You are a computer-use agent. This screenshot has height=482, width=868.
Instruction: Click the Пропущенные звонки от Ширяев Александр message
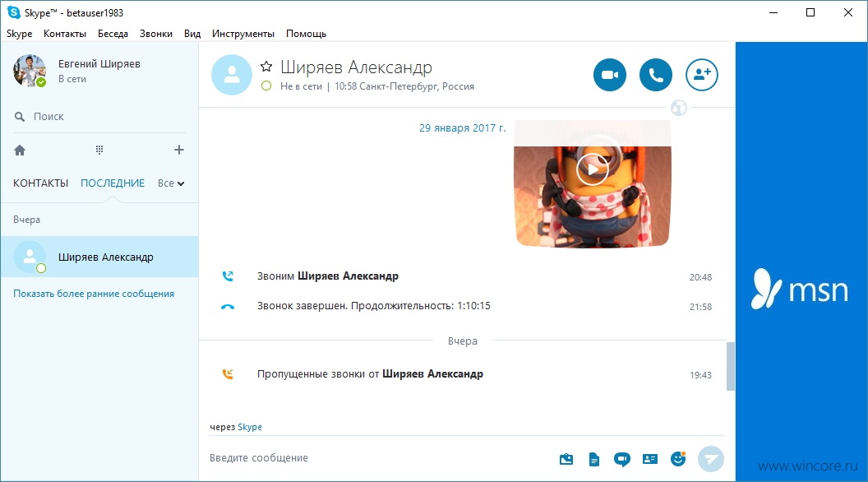coord(371,374)
